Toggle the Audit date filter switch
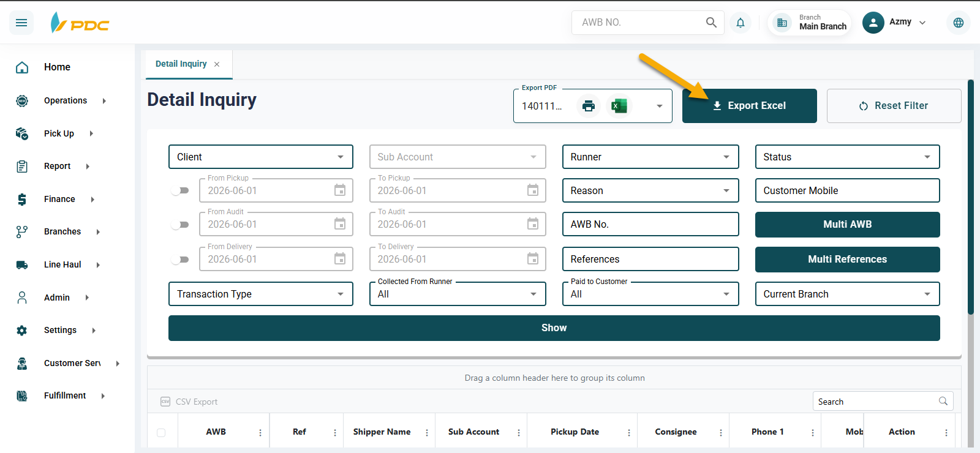 (x=180, y=225)
